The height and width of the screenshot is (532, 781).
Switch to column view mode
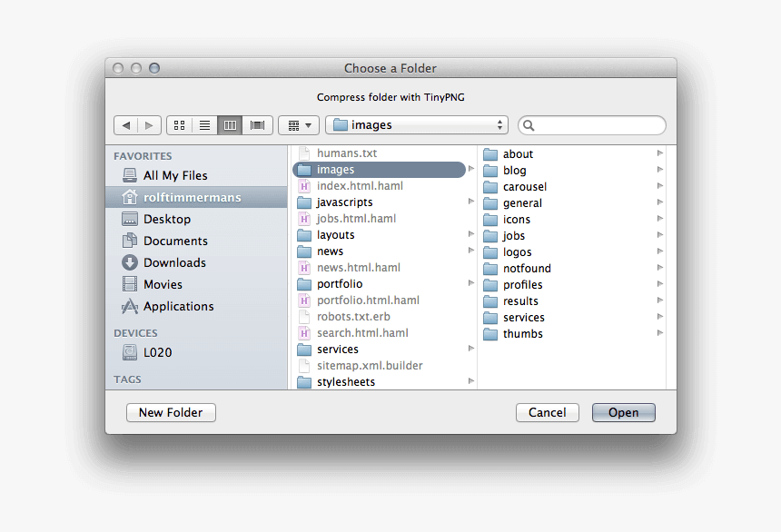point(230,125)
